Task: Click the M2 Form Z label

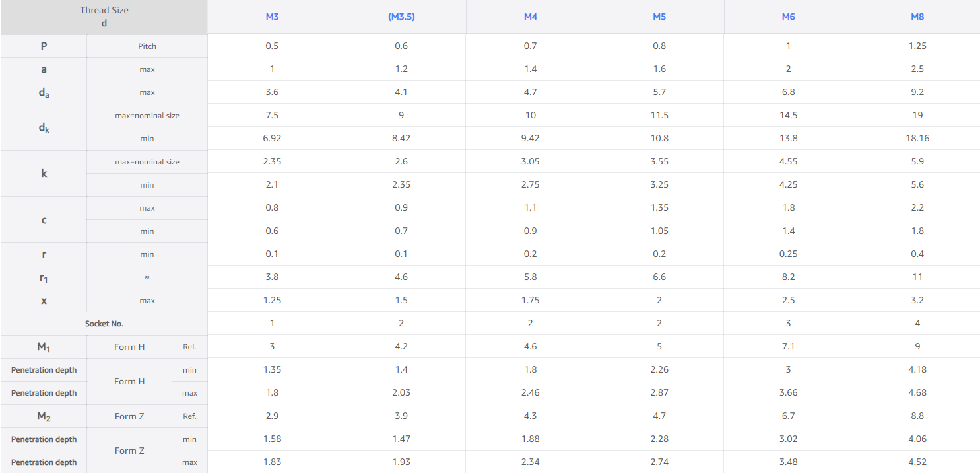Action: coord(129,416)
